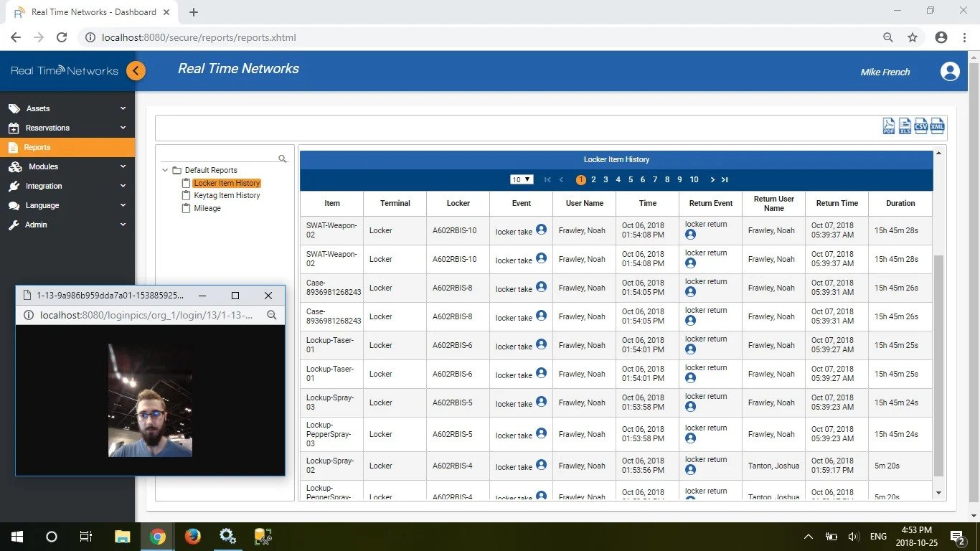Viewport: 980px width, 551px height.
Task: Jump to last page of results
Action: pyautogui.click(x=725, y=179)
